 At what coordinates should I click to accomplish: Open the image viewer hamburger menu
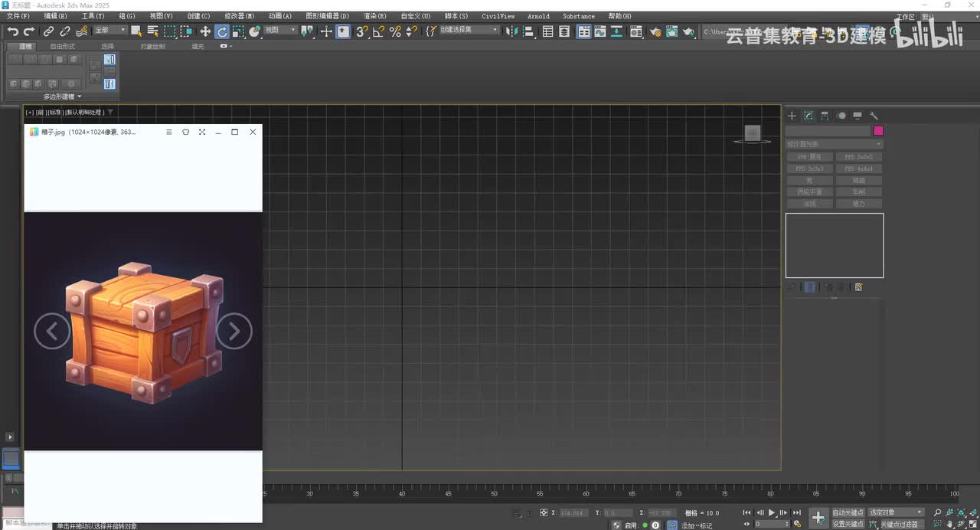169,132
